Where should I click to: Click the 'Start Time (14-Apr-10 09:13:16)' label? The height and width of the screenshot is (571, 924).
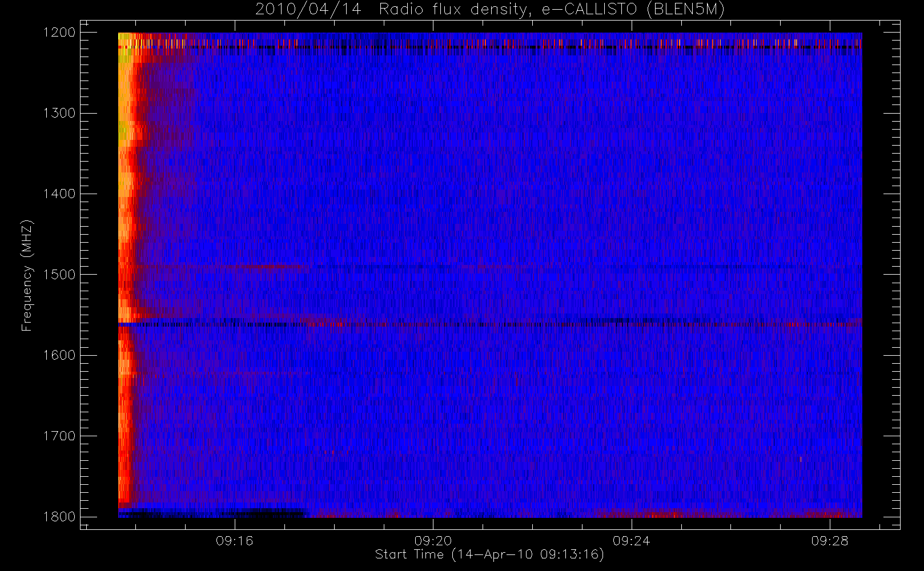(x=489, y=554)
